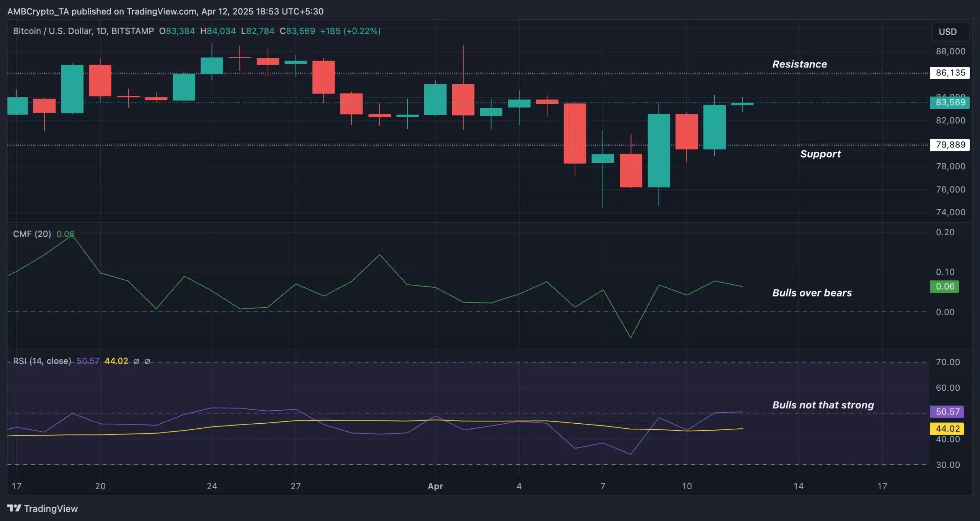Select the CMF (20) indicator label

click(32, 234)
